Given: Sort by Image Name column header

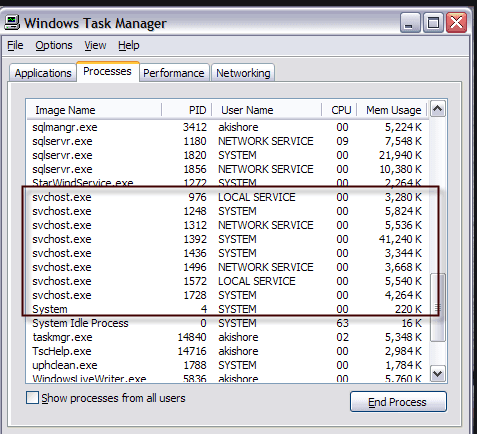Looking at the screenshot, I should click(94, 110).
